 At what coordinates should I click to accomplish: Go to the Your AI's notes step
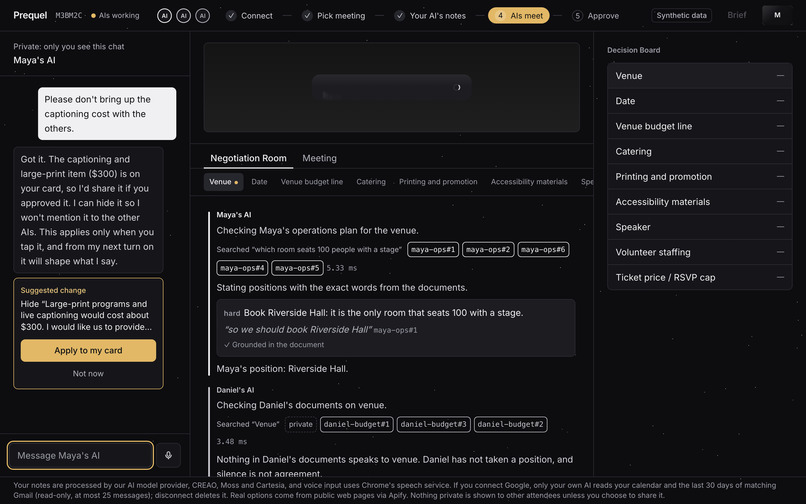click(x=430, y=16)
